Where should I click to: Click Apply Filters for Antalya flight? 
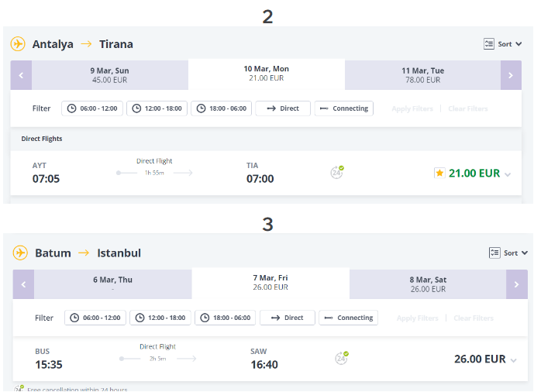coord(412,108)
